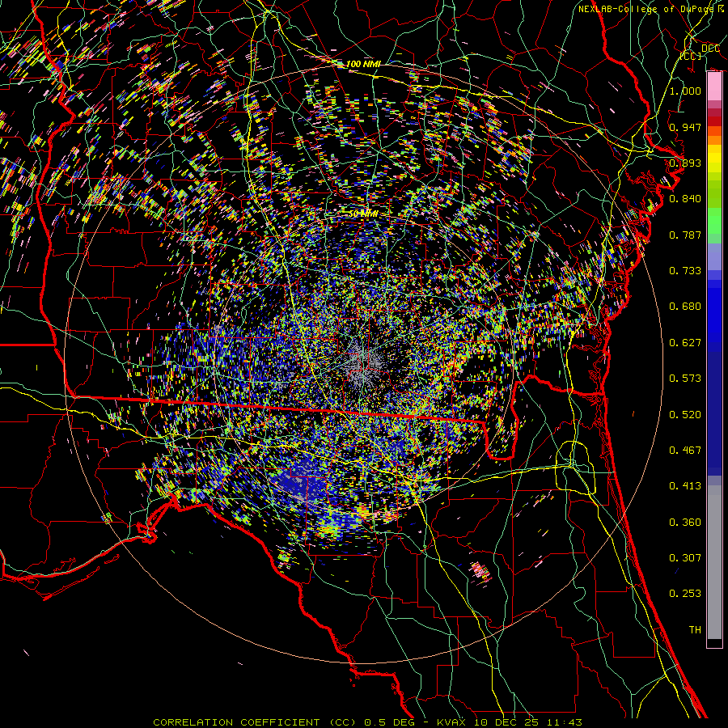The width and height of the screenshot is (728, 728).
Task: Click the '0.627' legend value
Action: click(x=685, y=343)
